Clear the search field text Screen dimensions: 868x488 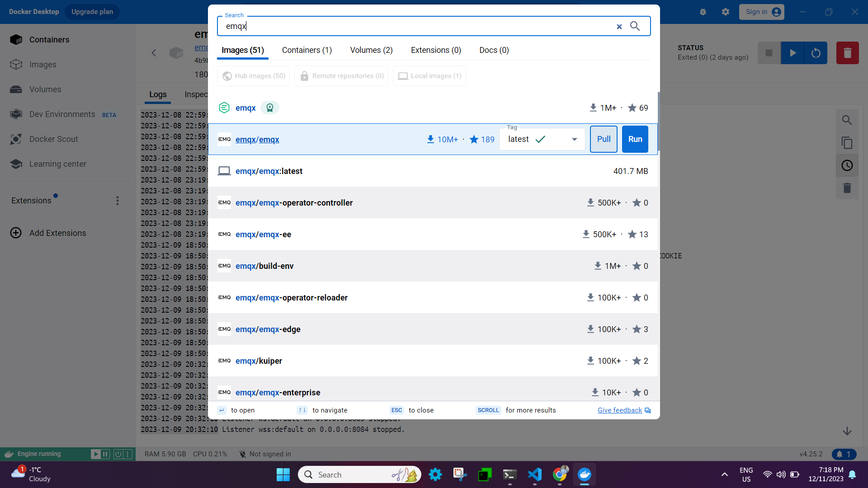pyautogui.click(x=619, y=27)
